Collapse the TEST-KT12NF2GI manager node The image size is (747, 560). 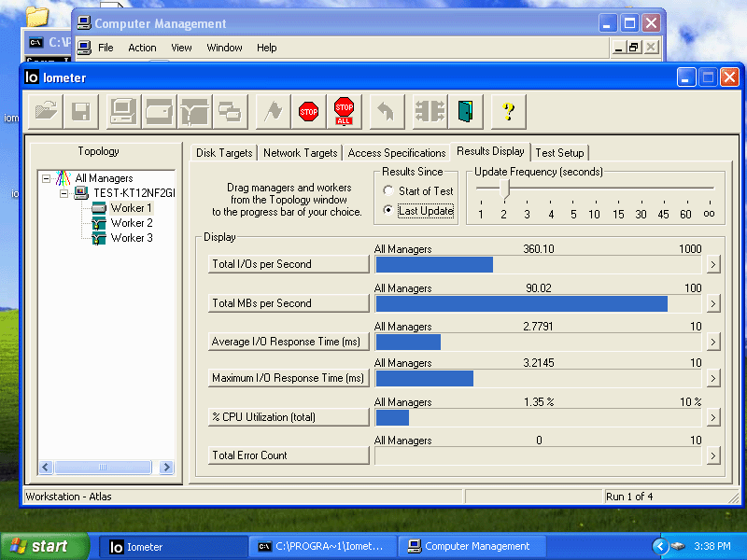coord(63,193)
